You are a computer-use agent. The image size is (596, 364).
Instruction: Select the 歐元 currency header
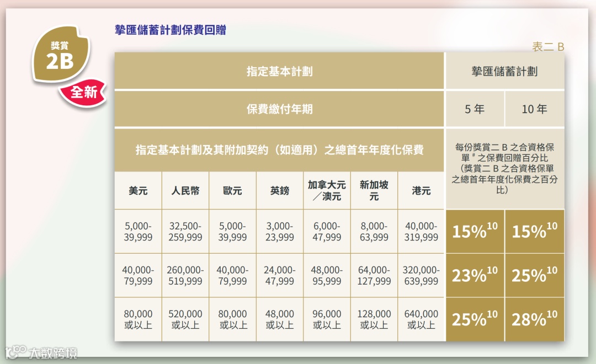[233, 190]
